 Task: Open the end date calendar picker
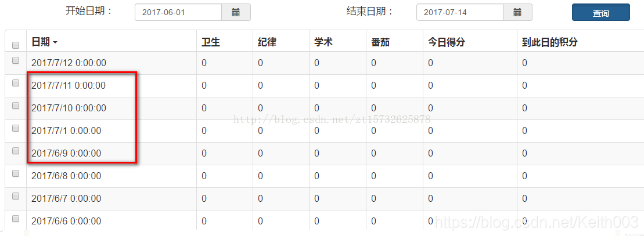(517, 12)
